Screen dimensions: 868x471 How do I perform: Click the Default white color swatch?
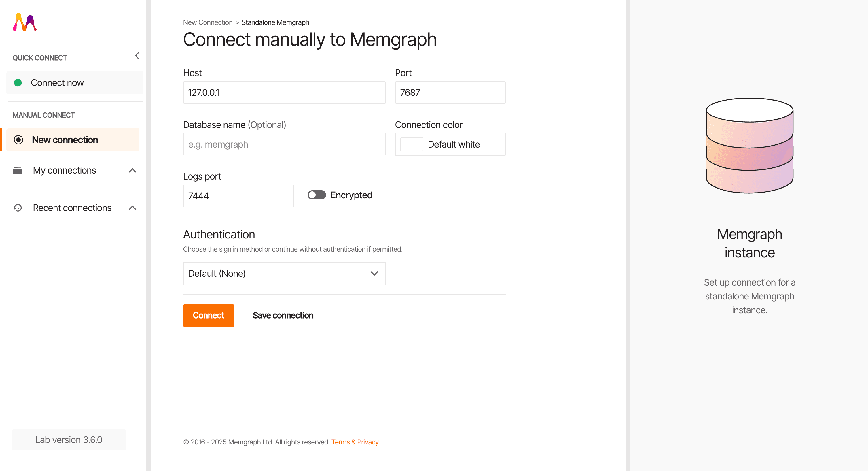(412, 144)
